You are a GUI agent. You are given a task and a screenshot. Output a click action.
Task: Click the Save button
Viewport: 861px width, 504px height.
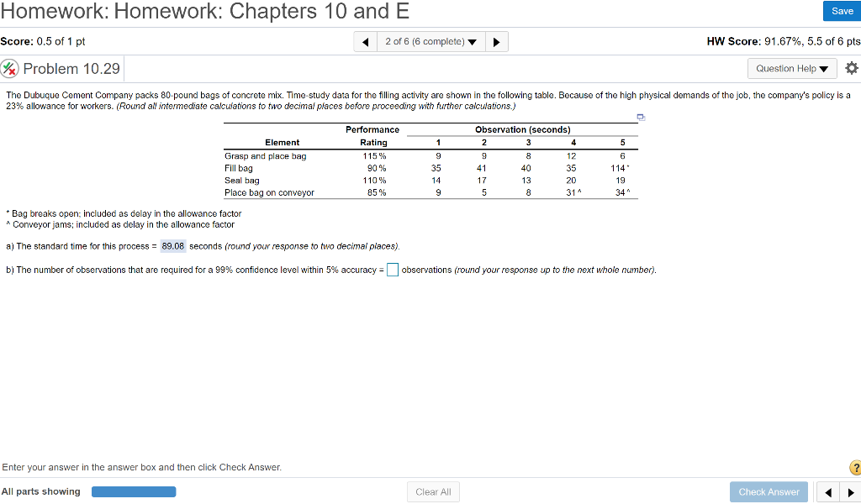pyautogui.click(x=841, y=11)
